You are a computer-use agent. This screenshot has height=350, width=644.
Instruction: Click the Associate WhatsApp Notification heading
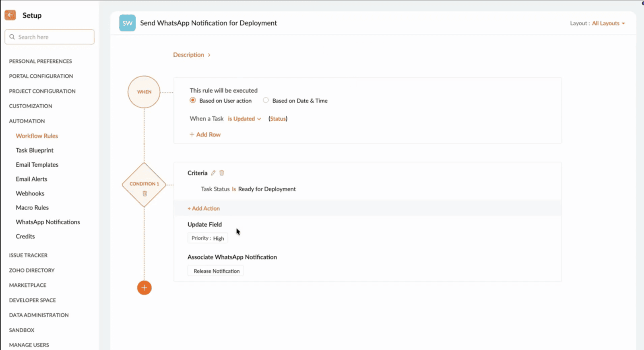click(232, 257)
